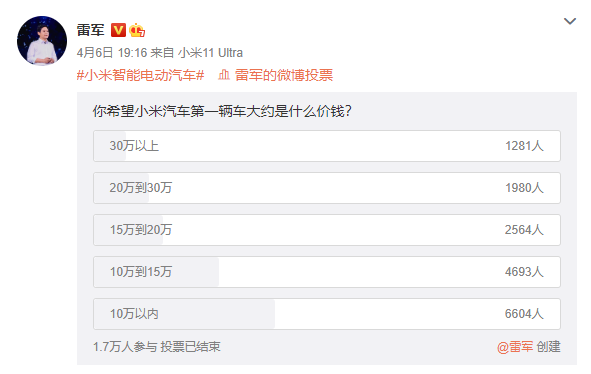Image resolution: width=591 pixels, height=374 pixels.
Task: Select the 15万到20万 poll option
Action: click(327, 230)
